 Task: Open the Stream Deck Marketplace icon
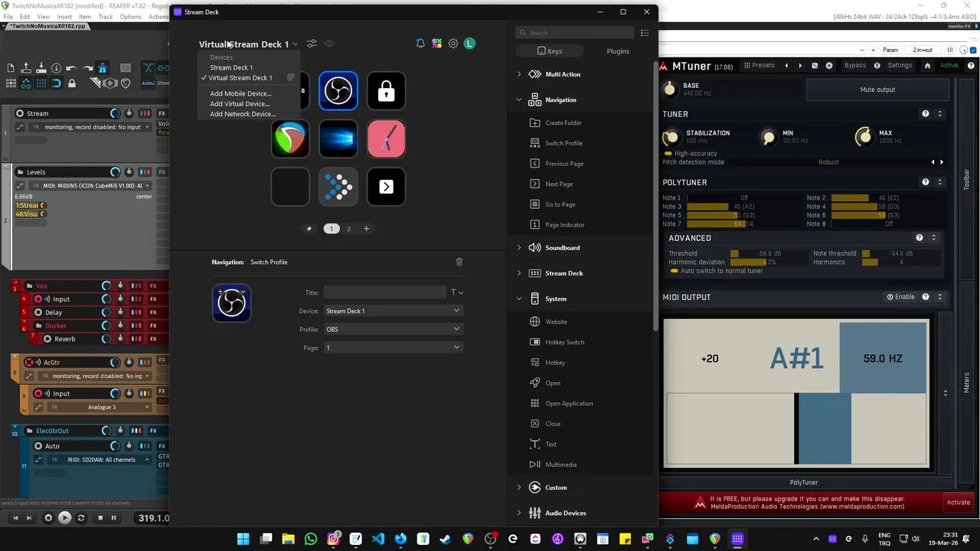[436, 44]
